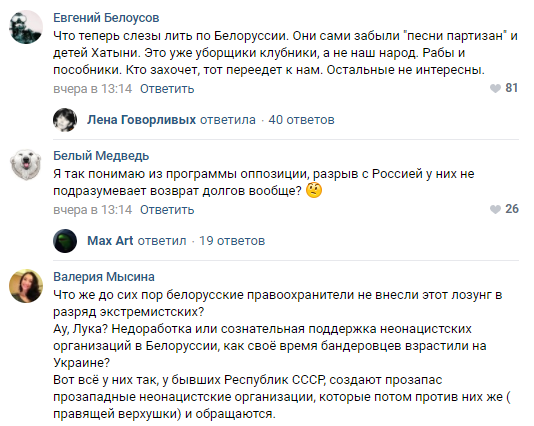
Task: Open timestamp of Белый Медведь's comment
Action: tap(93, 210)
